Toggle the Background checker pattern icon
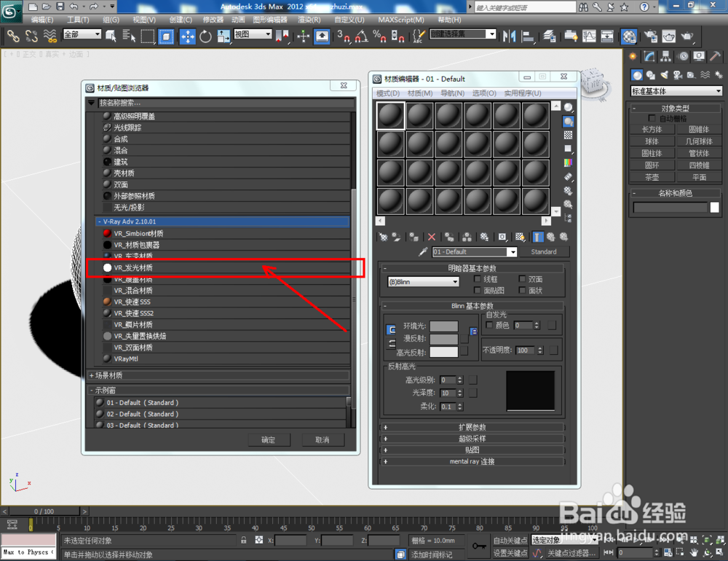The height and width of the screenshot is (561, 728). [x=569, y=136]
